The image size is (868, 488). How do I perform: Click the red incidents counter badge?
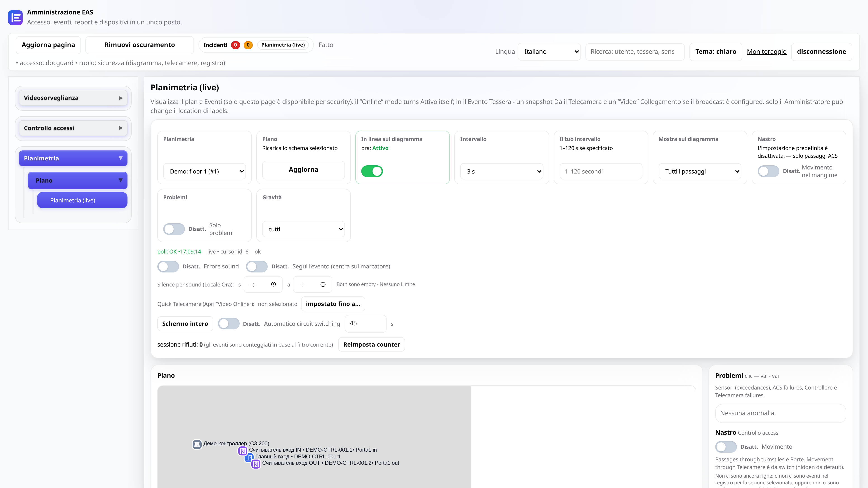(x=236, y=45)
